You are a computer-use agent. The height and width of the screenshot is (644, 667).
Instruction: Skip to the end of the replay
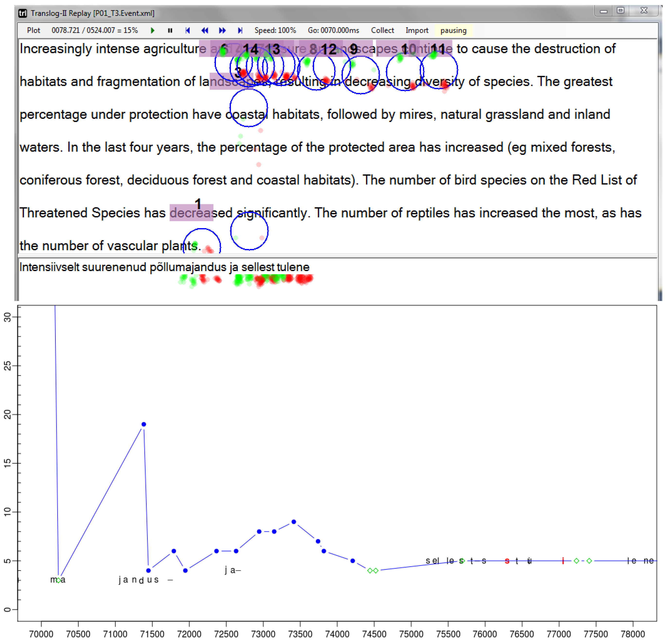240,31
